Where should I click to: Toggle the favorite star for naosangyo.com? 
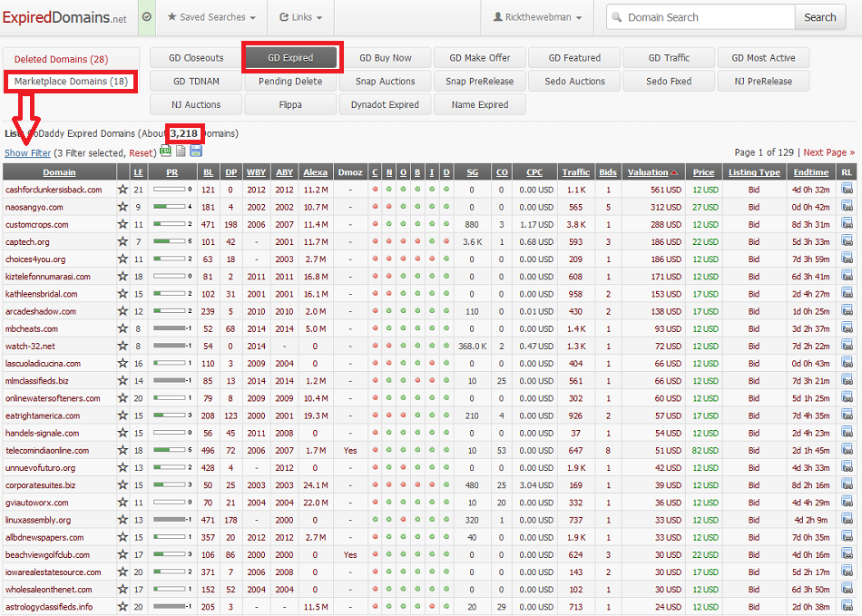122,207
